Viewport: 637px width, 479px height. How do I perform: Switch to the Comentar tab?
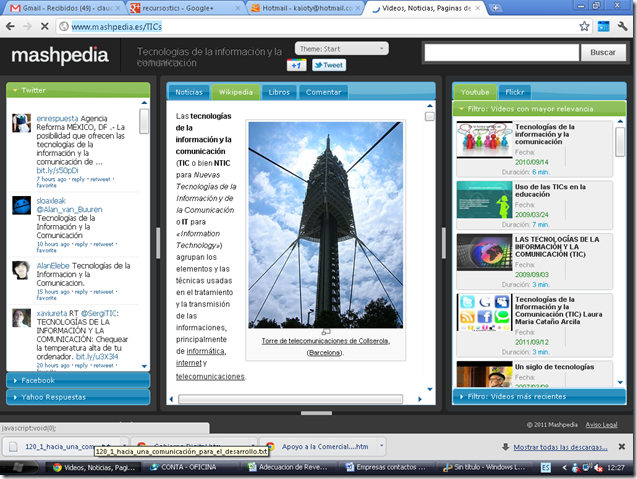tap(323, 92)
